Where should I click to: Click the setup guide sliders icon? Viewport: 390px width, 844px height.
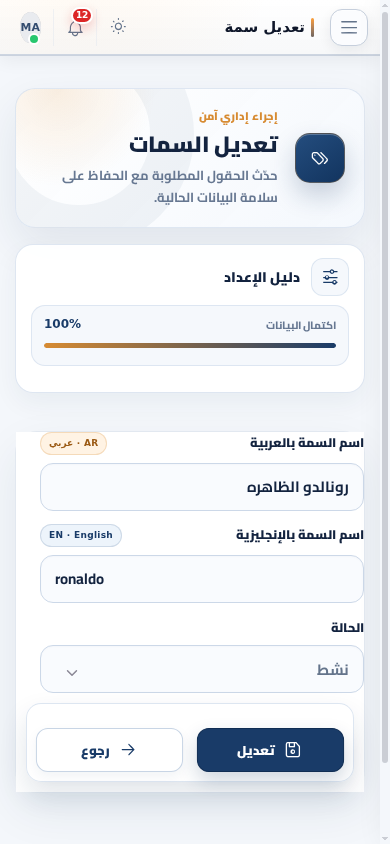(330, 277)
